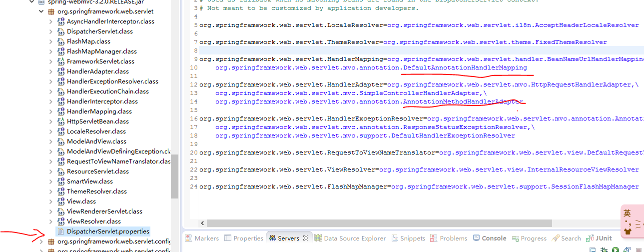Expand the HandlerInterceptor.class tree node arrow
Image resolution: width=644 pixels, height=252 pixels.
pos(50,101)
